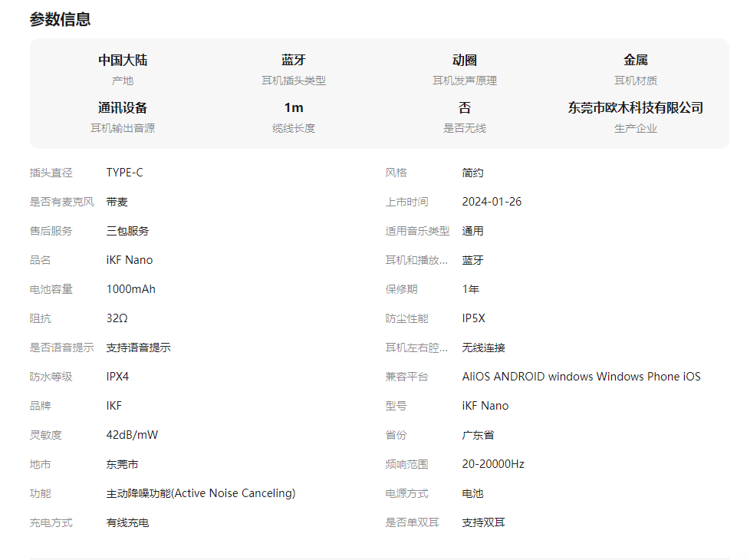Click the truncated 耳机和播放... label
The height and width of the screenshot is (560, 747).
417,260
